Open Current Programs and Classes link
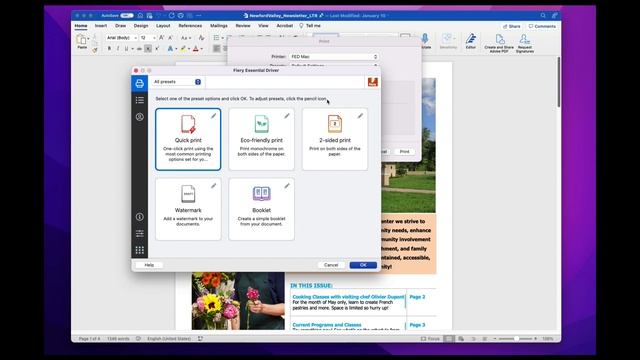Viewport: 640px width, 360px height. tap(327, 325)
